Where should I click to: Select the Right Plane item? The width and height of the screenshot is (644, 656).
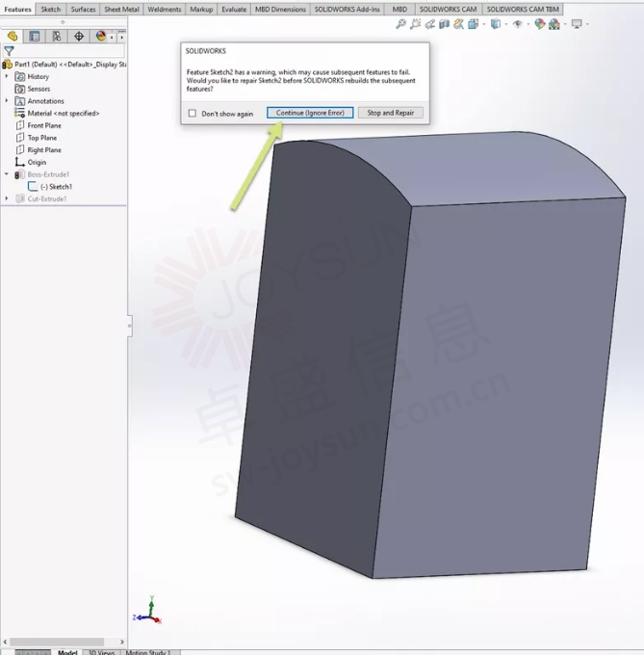39,149
